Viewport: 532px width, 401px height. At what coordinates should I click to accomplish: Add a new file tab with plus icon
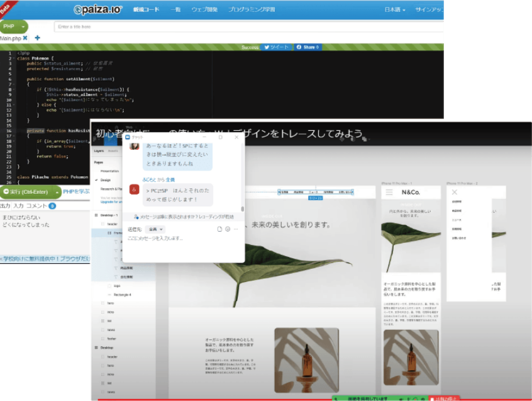point(37,38)
